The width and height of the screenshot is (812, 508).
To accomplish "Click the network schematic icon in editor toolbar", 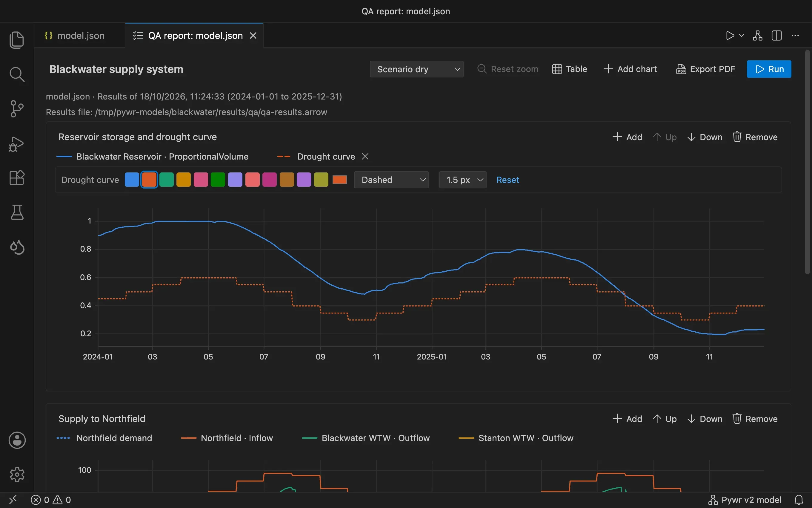I will click(x=758, y=36).
